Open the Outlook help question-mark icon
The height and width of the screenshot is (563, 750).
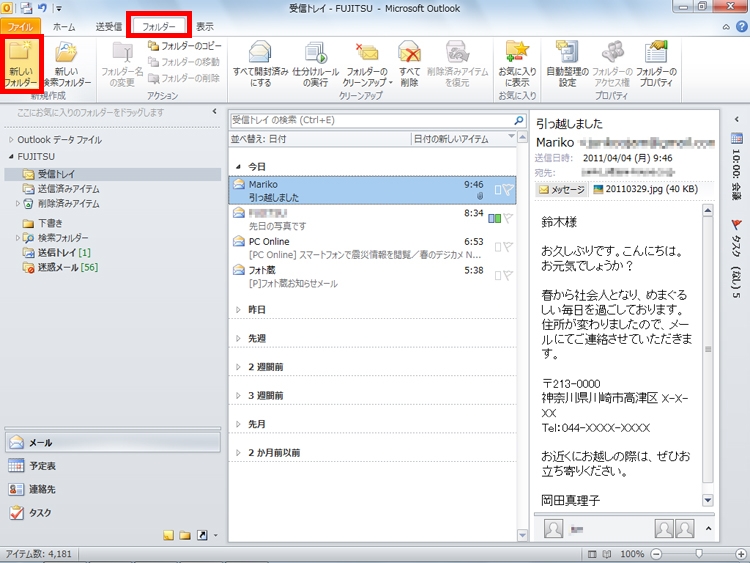point(742,27)
